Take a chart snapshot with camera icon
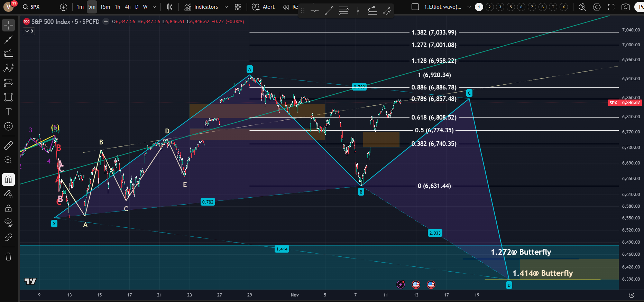Viewport: 644px width, 302px height. tap(625, 7)
